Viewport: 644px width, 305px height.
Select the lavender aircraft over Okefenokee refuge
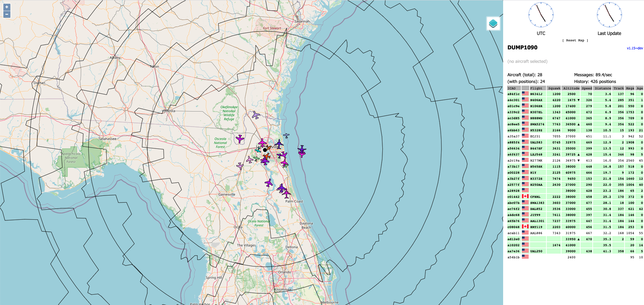[256, 115]
